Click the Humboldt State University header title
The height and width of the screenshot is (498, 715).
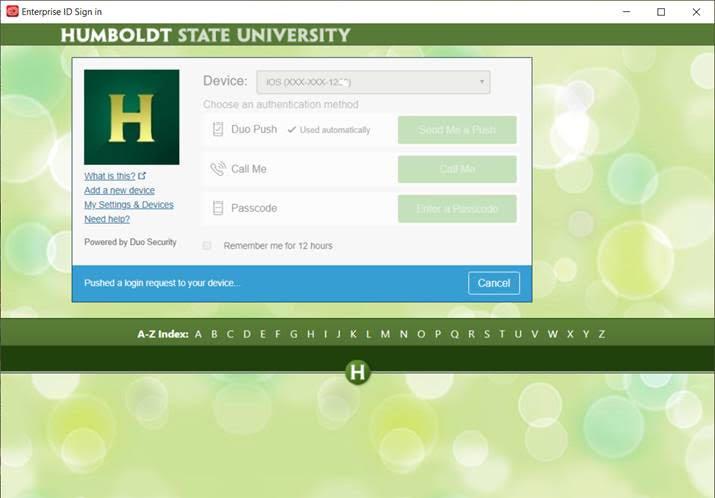(205, 35)
